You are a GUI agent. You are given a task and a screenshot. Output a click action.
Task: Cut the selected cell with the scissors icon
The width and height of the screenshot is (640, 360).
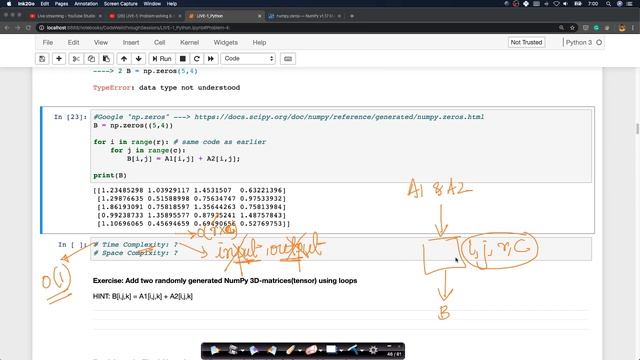click(x=76, y=59)
